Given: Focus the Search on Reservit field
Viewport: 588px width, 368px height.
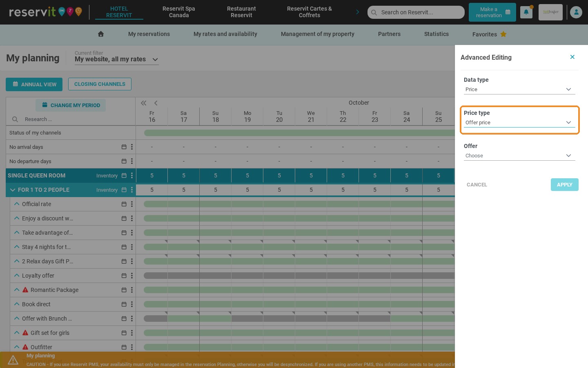Looking at the screenshot, I should [x=416, y=12].
